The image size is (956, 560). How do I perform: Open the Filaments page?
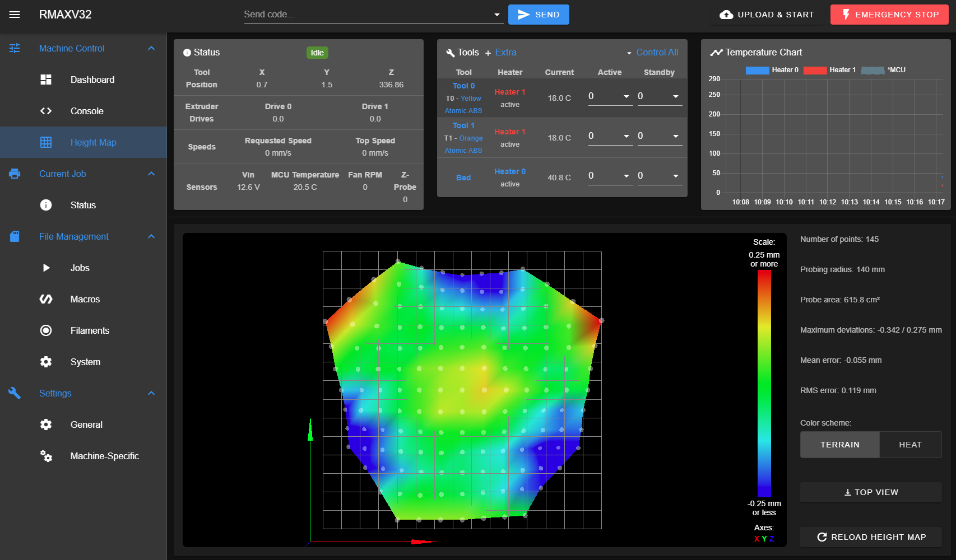83,330
